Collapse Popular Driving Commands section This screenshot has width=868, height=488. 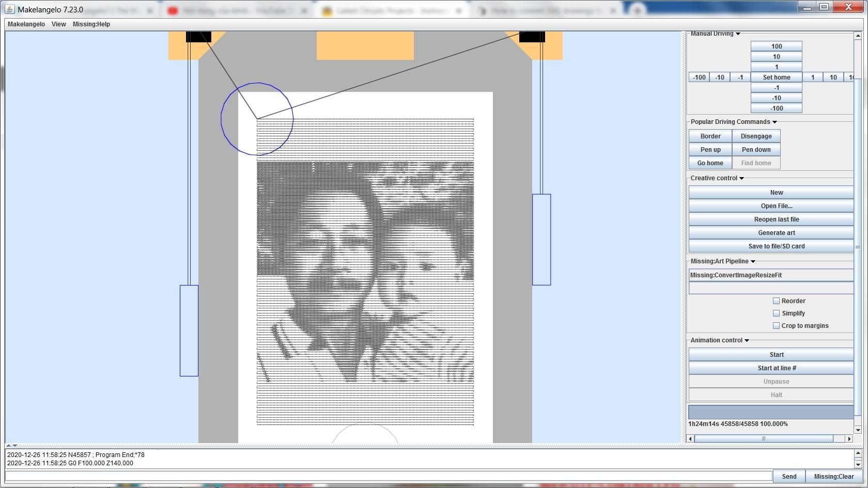point(774,122)
